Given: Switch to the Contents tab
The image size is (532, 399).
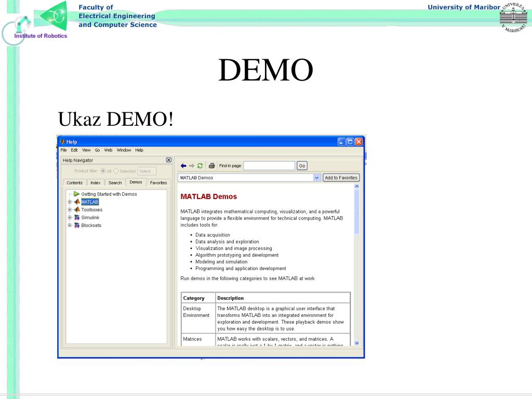Looking at the screenshot, I should tap(75, 182).
